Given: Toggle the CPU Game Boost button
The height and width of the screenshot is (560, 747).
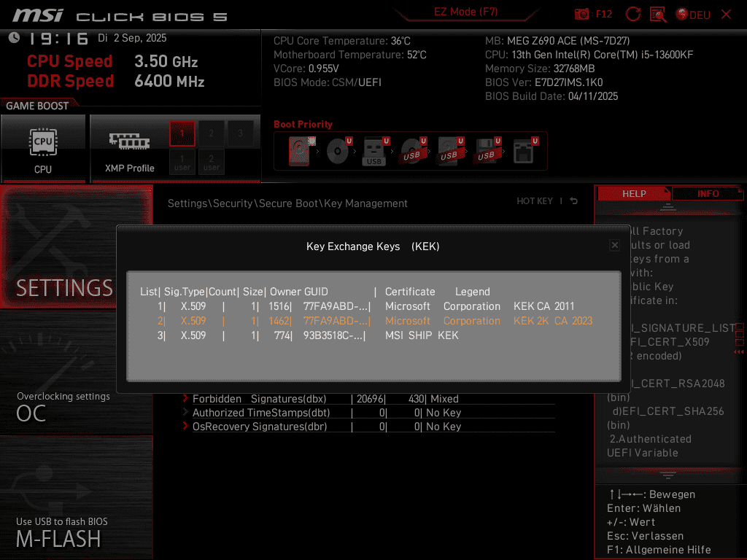Looking at the screenshot, I should pyautogui.click(x=43, y=149).
